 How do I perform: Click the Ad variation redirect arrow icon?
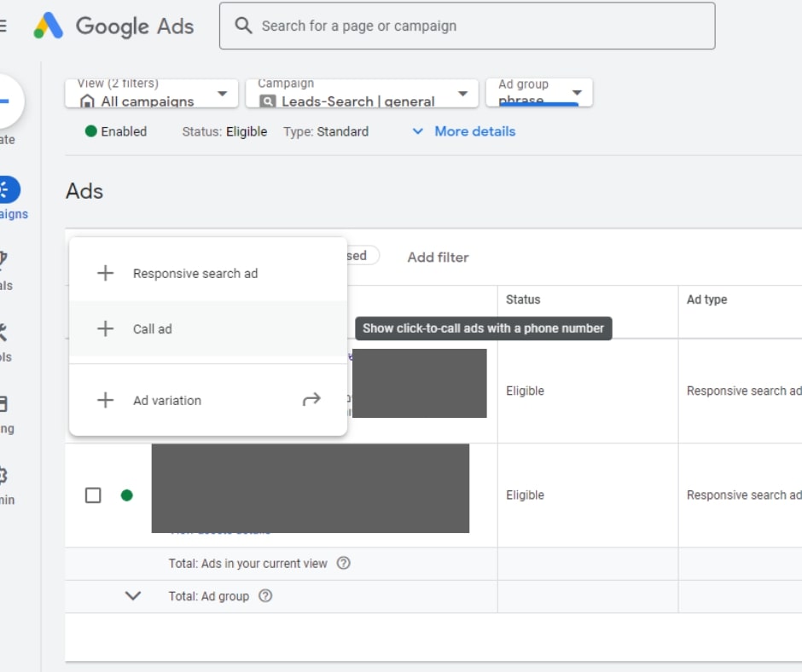tap(311, 399)
